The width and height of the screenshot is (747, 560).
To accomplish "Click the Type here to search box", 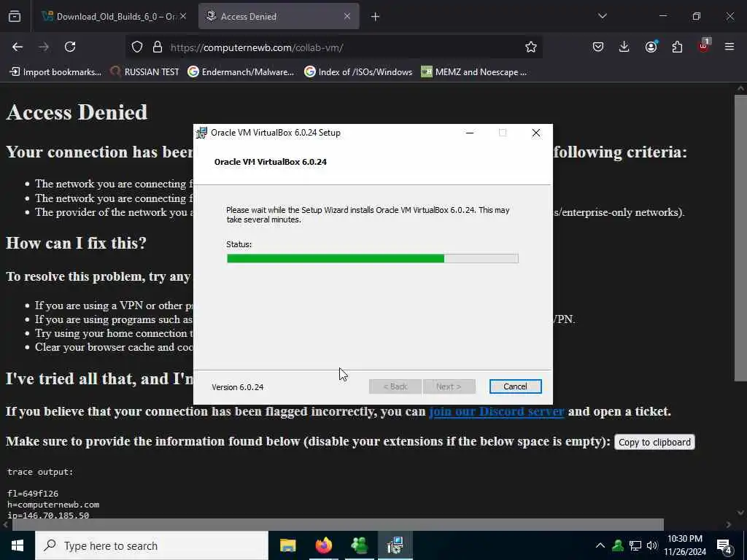I will [x=152, y=545].
